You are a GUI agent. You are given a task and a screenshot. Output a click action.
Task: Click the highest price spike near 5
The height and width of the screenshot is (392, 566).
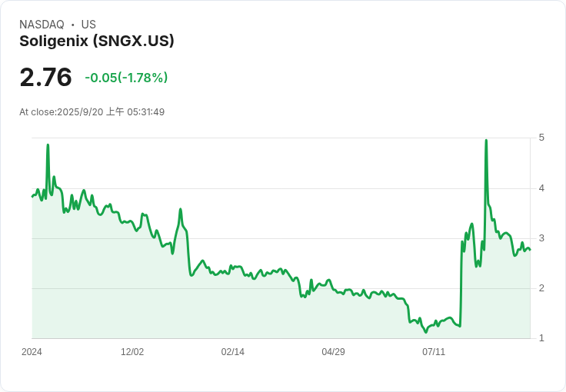(486, 141)
